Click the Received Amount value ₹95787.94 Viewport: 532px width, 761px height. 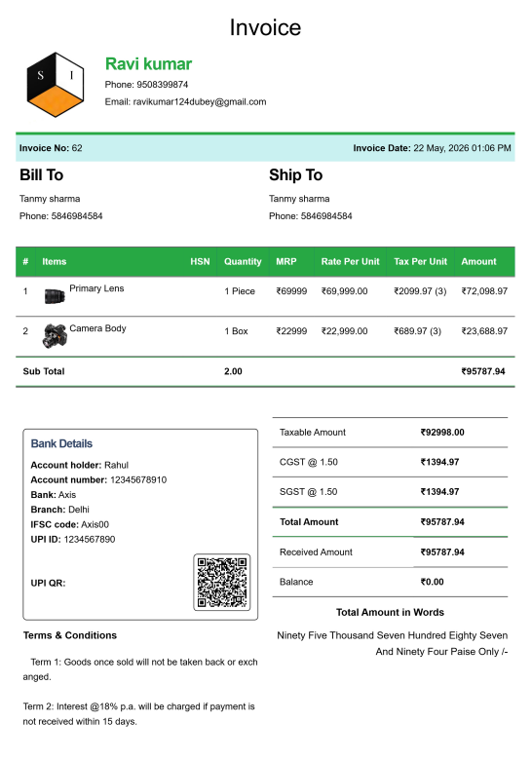pos(442,552)
